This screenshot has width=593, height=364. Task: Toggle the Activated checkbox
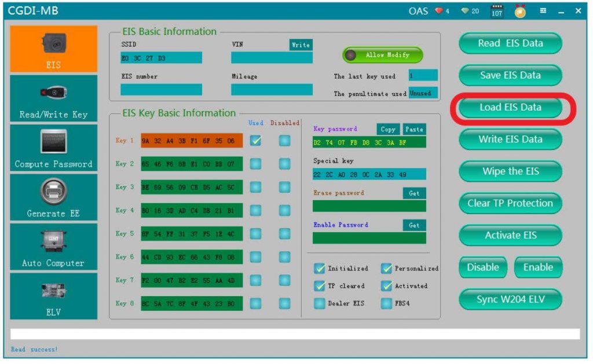click(386, 286)
